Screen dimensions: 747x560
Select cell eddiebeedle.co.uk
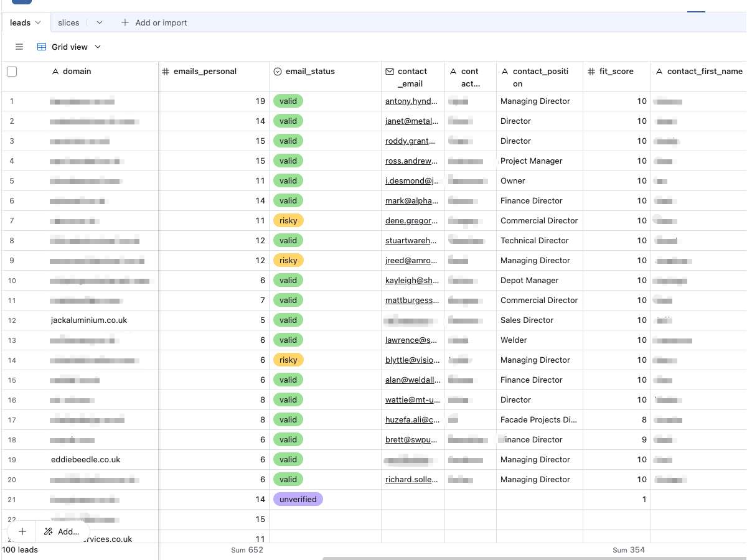tap(86, 459)
